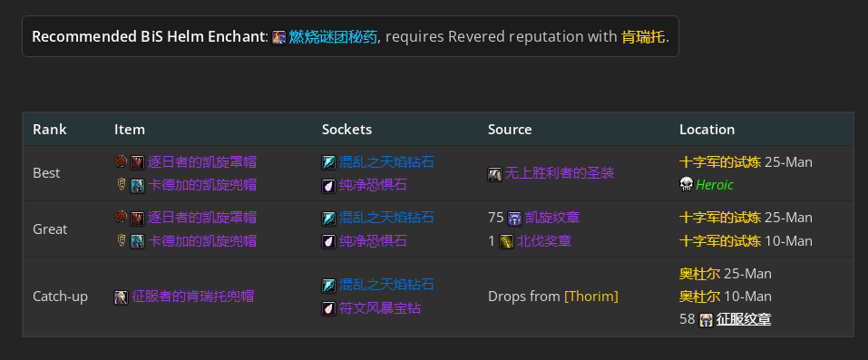868x360 pixels.
Task: Click the Sockets column header
Action: (x=347, y=130)
